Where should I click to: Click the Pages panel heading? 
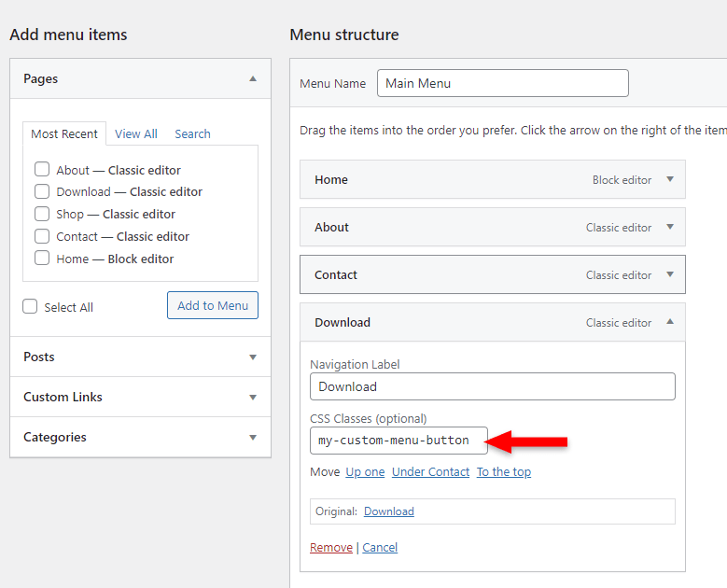41,78
